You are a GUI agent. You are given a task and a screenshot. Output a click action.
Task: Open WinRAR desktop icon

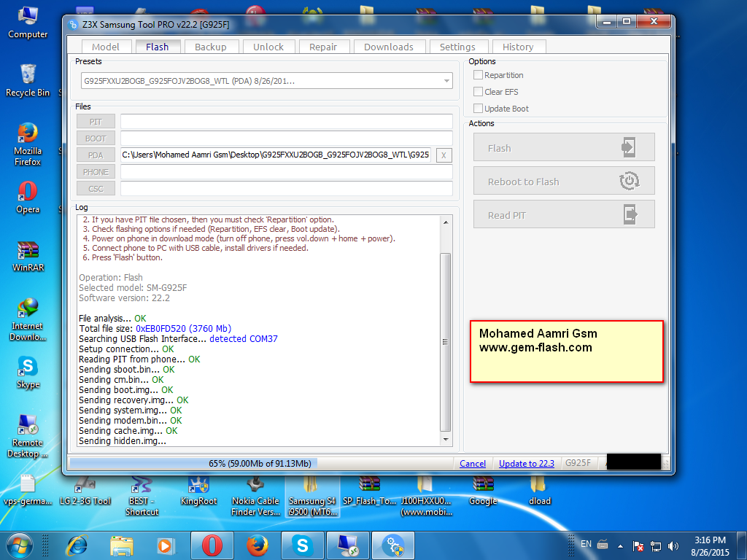[28, 256]
